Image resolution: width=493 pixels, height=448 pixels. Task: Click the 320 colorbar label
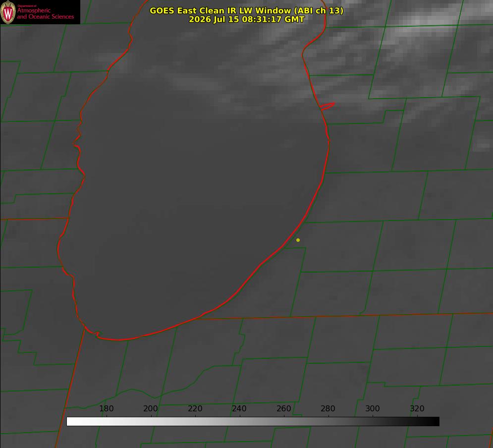417,408
